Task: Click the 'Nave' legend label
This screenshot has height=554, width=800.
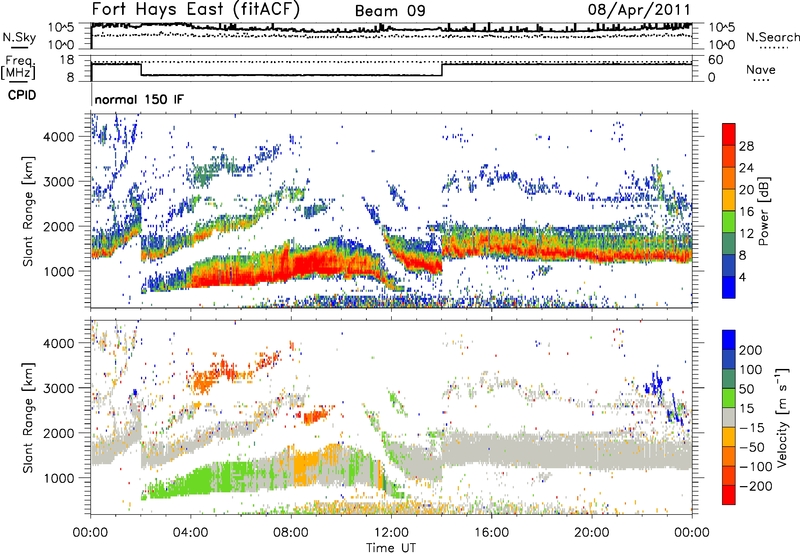Action: click(x=761, y=70)
